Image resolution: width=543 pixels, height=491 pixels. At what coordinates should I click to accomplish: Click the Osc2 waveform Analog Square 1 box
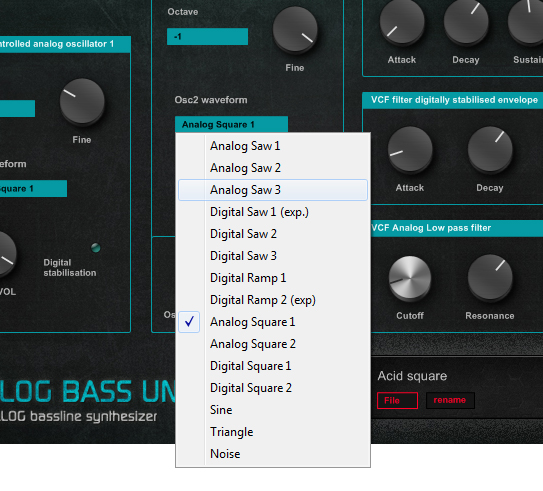(x=231, y=124)
